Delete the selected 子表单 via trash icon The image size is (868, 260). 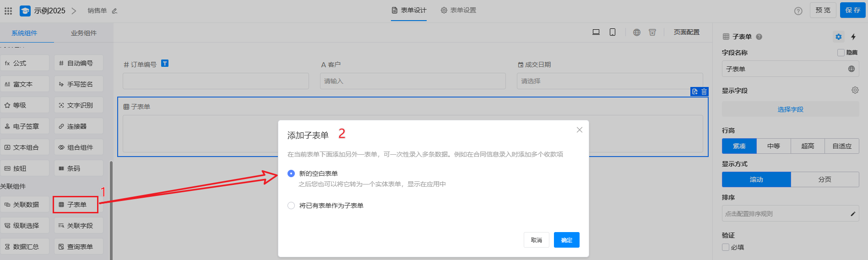704,92
